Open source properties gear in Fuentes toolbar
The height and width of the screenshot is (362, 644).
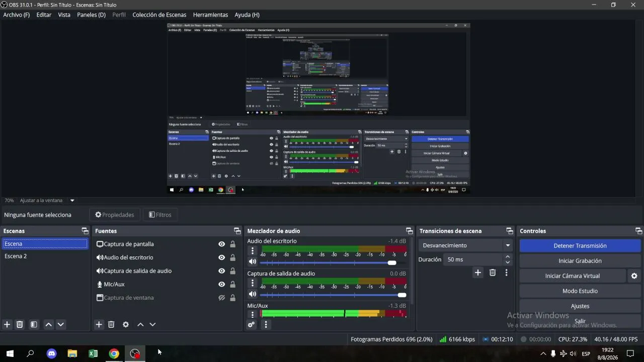point(126,324)
